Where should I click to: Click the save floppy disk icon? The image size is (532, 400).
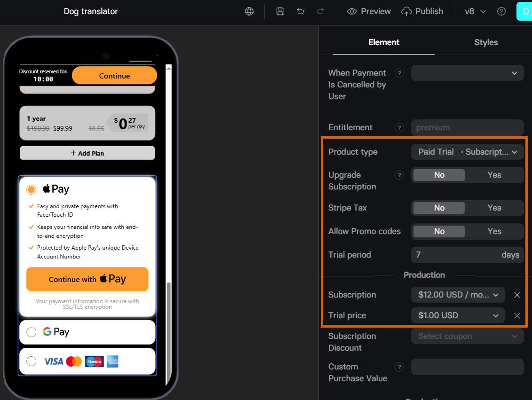[280, 11]
